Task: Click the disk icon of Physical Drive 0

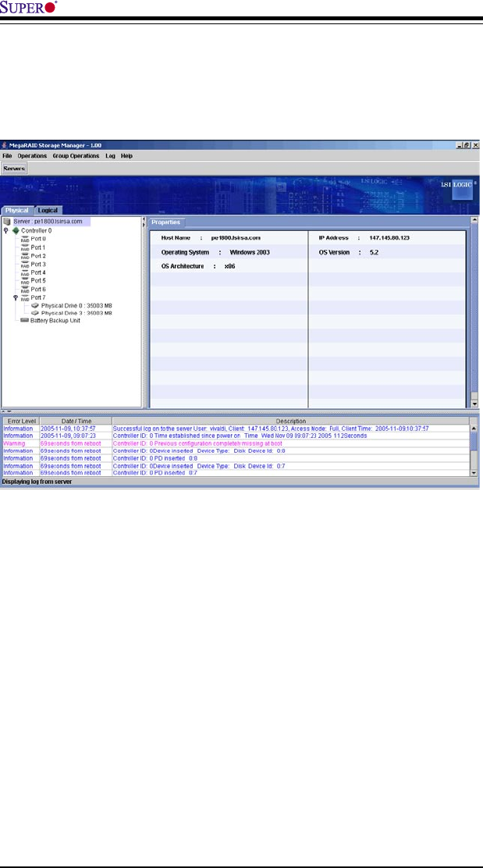Action: 35,305
